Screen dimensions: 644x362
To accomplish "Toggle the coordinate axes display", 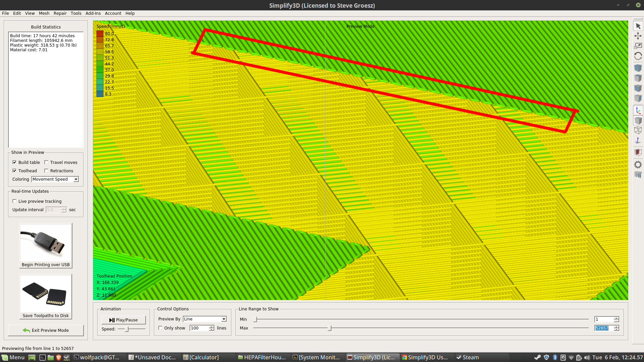I will point(638,110).
